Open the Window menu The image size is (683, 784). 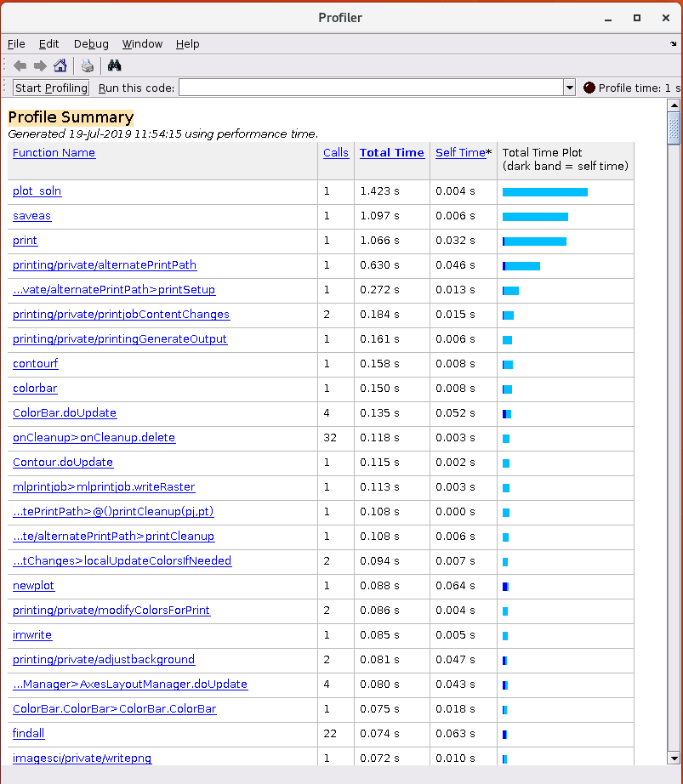(142, 44)
